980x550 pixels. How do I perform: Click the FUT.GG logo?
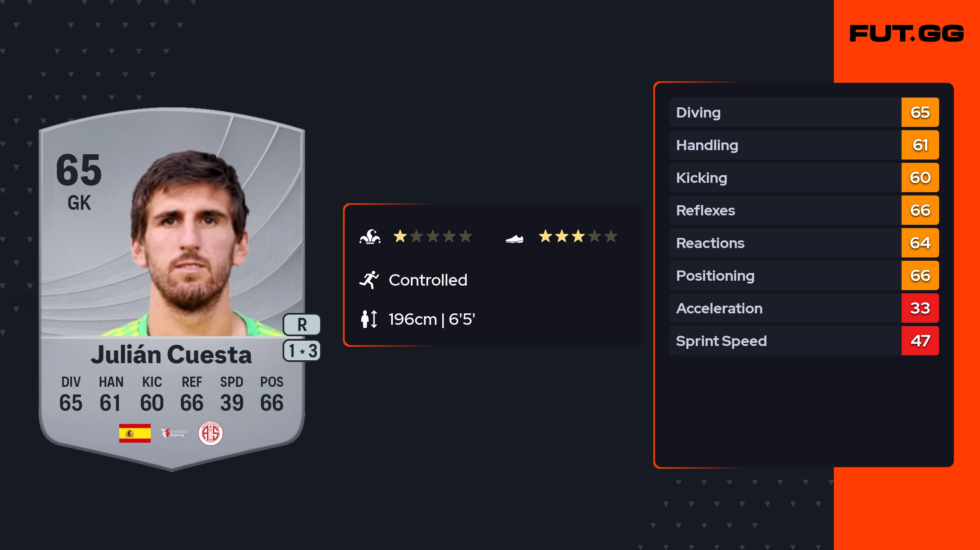coord(906,33)
